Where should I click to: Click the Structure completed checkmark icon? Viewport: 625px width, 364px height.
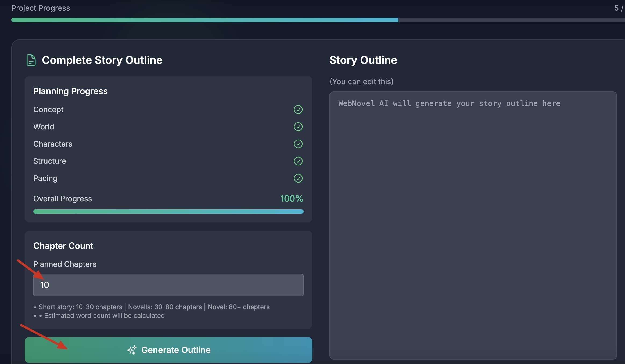(x=298, y=161)
